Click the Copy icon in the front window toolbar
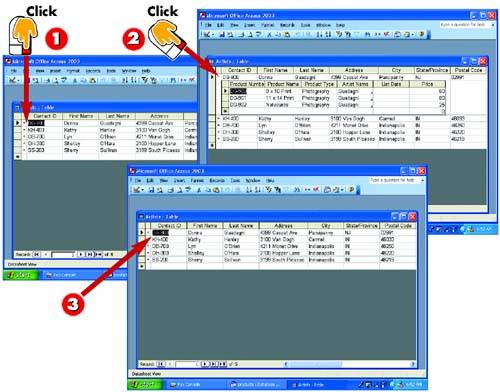Viewport: 500px width, 392px height. click(208, 190)
